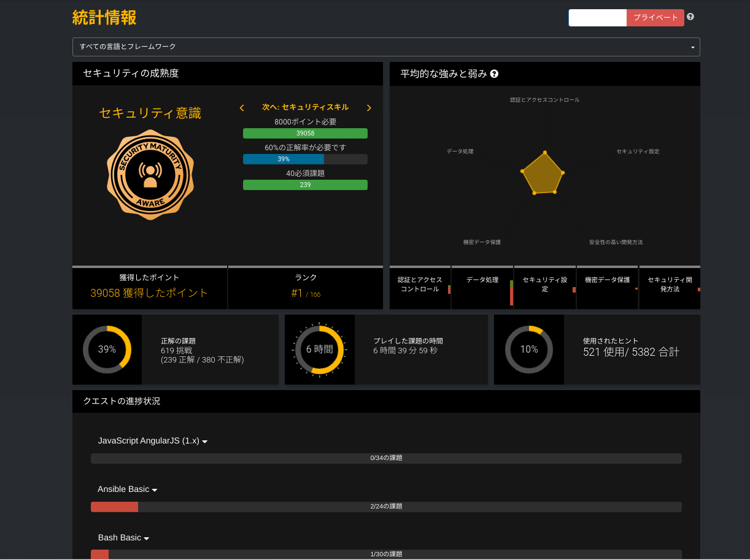Expand JavaScript AngularJS (1.x) quest
Screen dimensions: 750x560
(x=153, y=440)
